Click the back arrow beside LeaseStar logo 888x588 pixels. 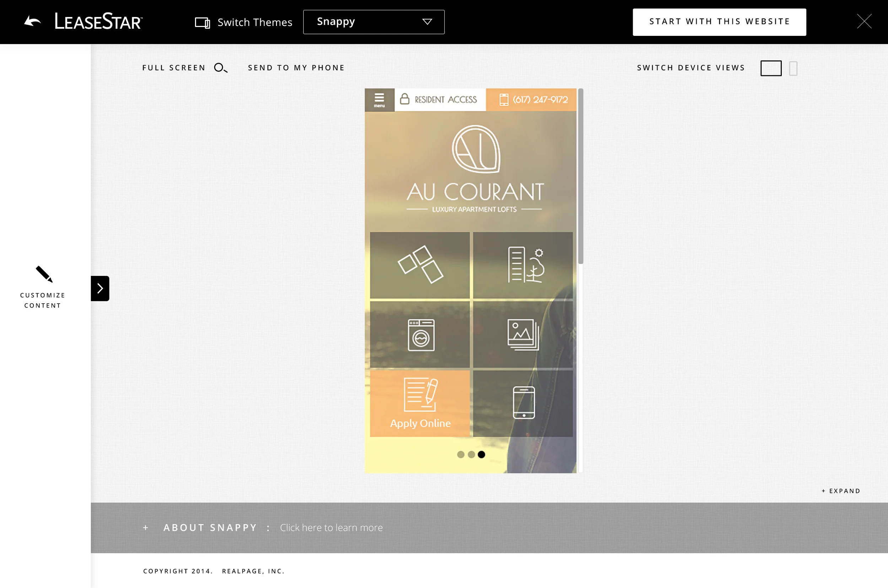click(x=33, y=21)
